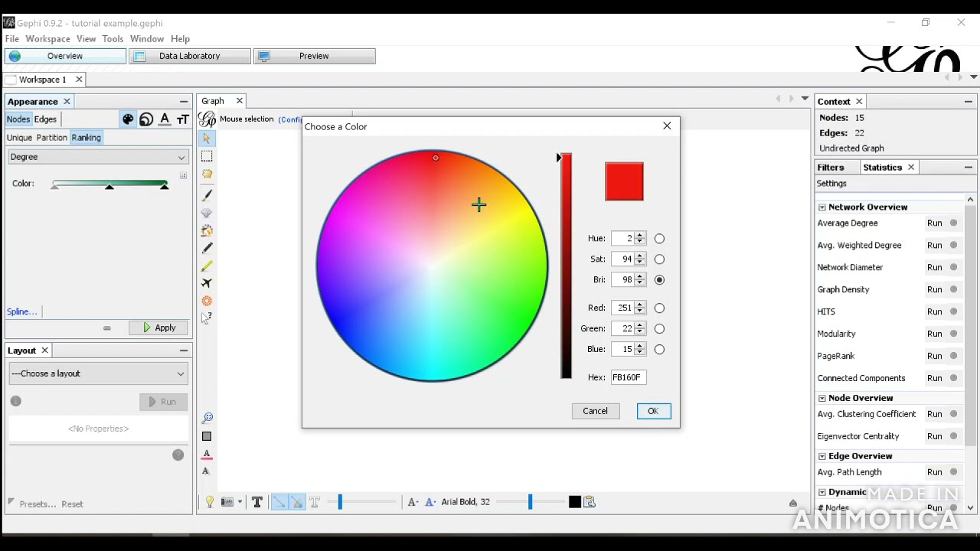The height and width of the screenshot is (551, 980).
Task: Collapse the Network Overview section
Action: (822, 207)
